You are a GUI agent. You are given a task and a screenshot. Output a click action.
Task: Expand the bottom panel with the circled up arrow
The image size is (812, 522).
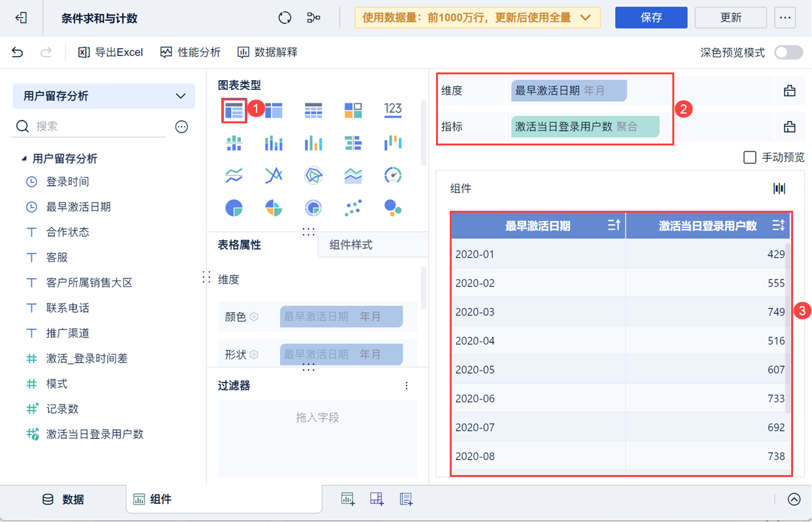(794, 499)
